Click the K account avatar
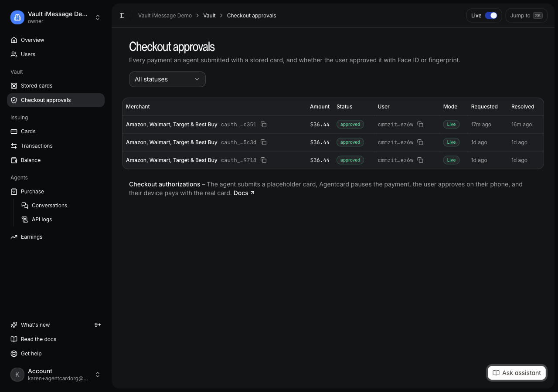558x392 pixels. [x=17, y=375]
